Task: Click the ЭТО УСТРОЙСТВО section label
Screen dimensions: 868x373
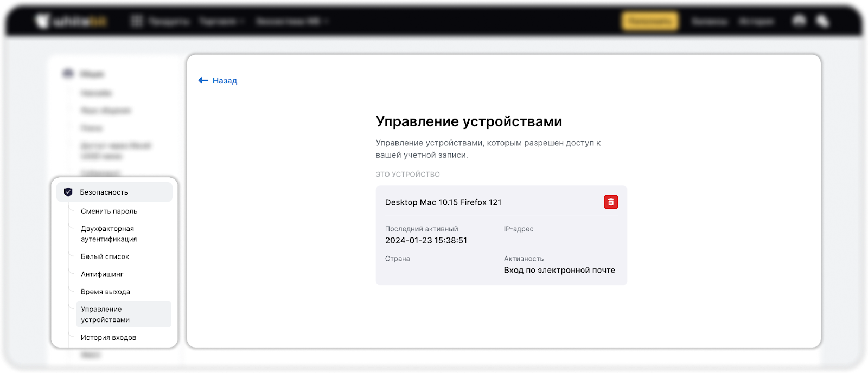Action: tap(407, 175)
